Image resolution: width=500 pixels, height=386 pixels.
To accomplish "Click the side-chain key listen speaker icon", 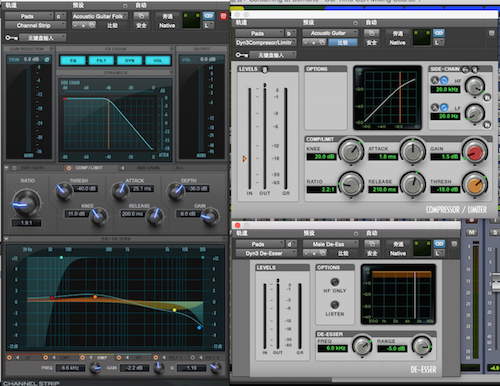I will click(474, 69).
